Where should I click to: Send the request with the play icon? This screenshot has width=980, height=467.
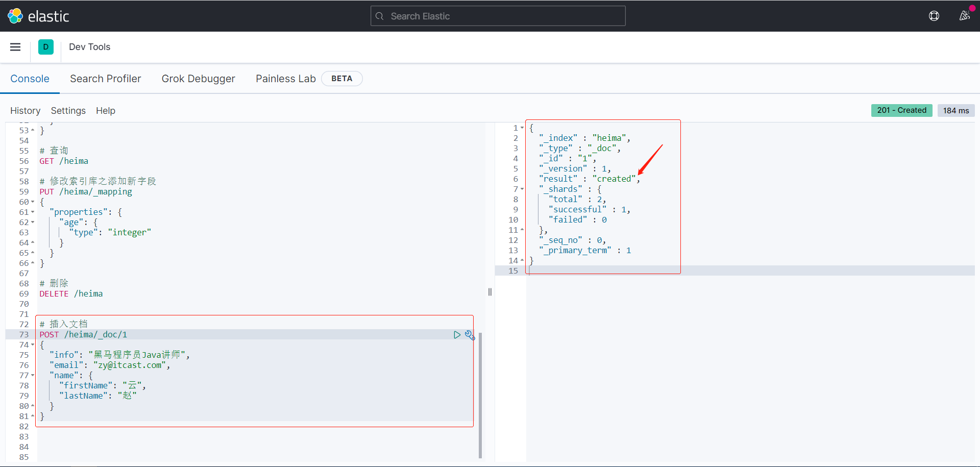457,335
